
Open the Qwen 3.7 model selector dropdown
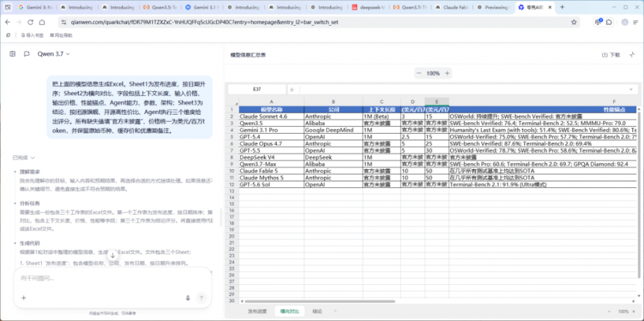tap(54, 54)
